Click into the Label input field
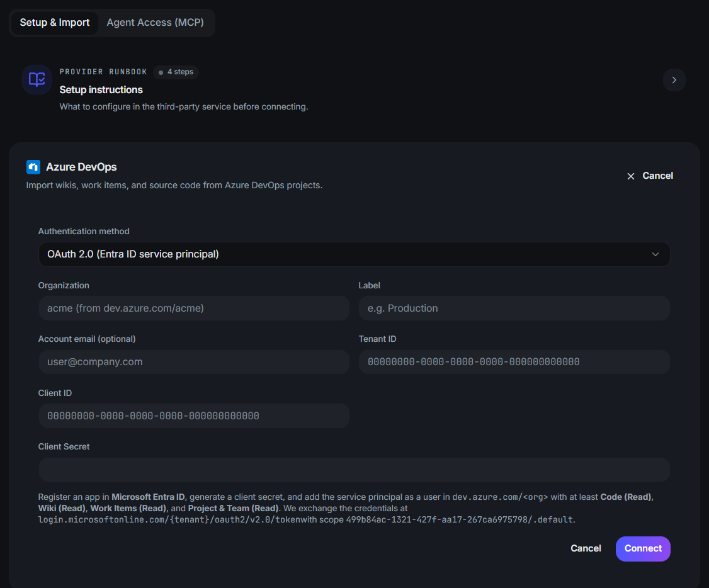This screenshot has width=709, height=588. [x=514, y=308]
